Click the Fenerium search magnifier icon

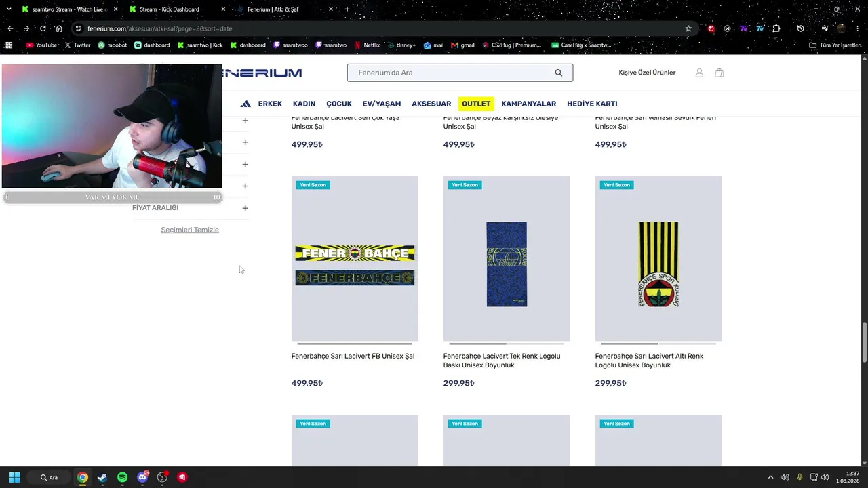click(559, 73)
